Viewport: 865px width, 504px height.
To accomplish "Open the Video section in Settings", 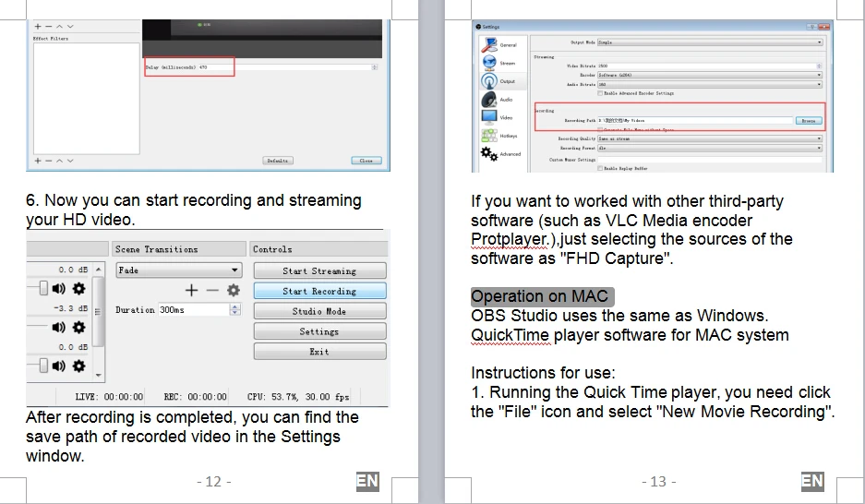I will tap(499, 117).
